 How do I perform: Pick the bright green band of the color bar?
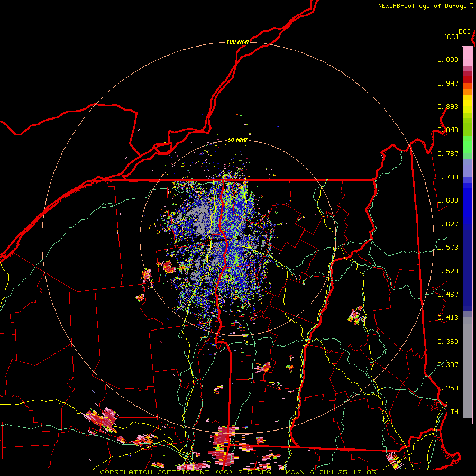(x=467, y=144)
